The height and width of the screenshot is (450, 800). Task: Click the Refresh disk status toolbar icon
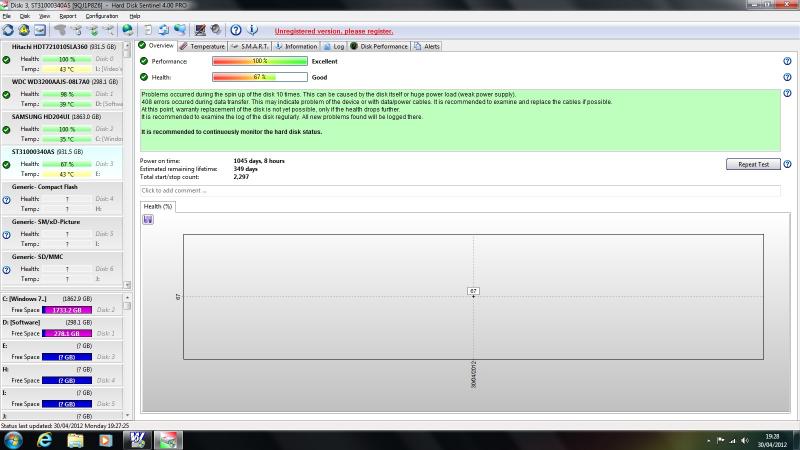[8, 31]
